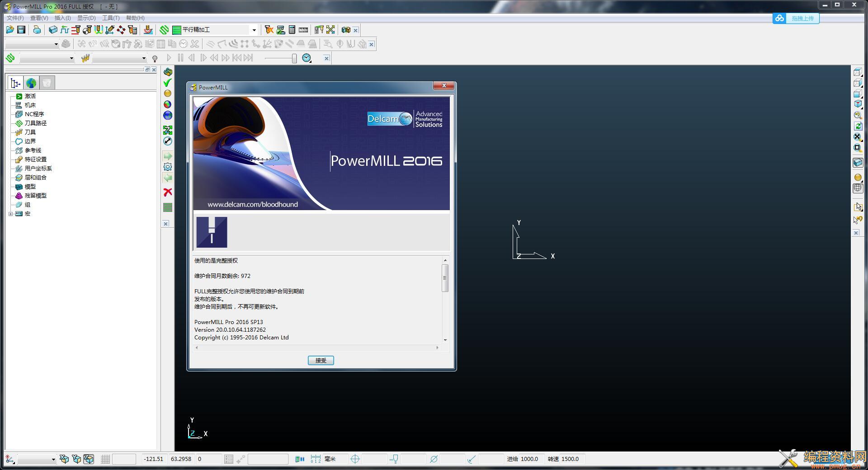Click the print icon in toolbar

coord(37,30)
